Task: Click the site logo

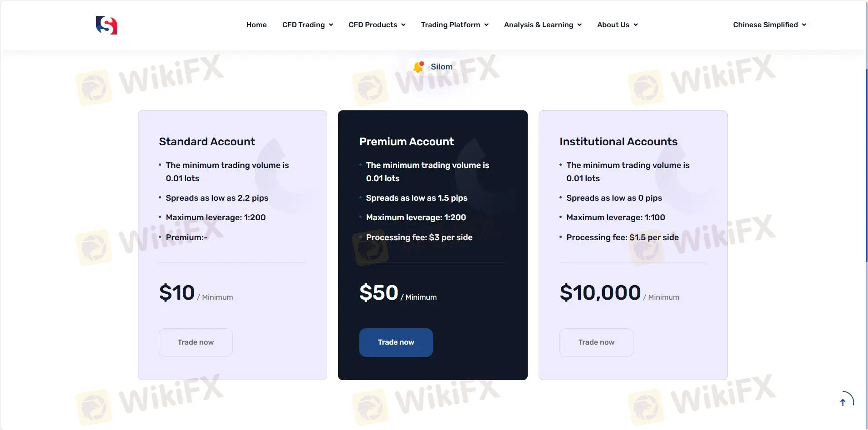Action: click(x=106, y=25)
